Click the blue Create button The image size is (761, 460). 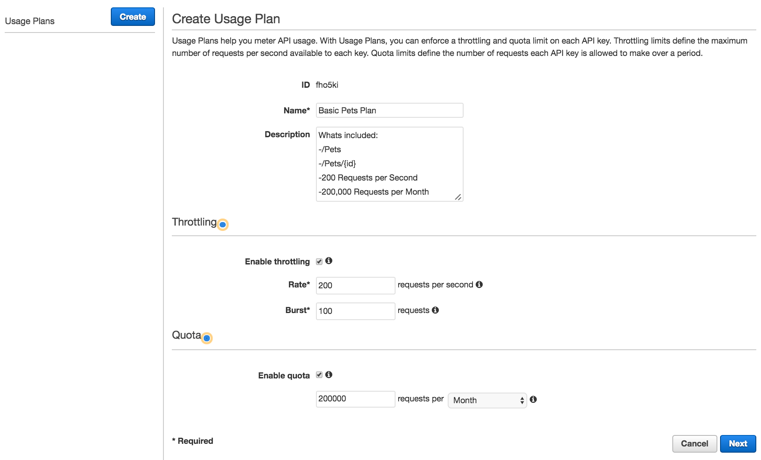point(132,16)
